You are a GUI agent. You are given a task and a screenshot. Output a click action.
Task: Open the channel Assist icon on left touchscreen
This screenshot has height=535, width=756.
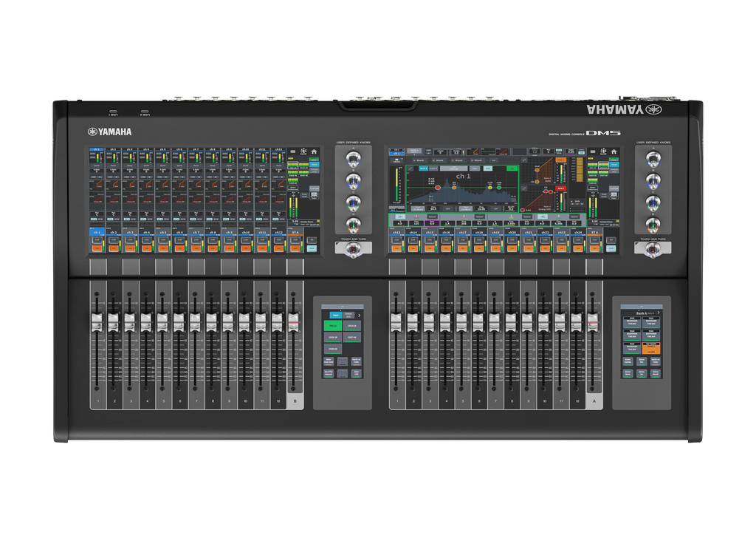303,151
